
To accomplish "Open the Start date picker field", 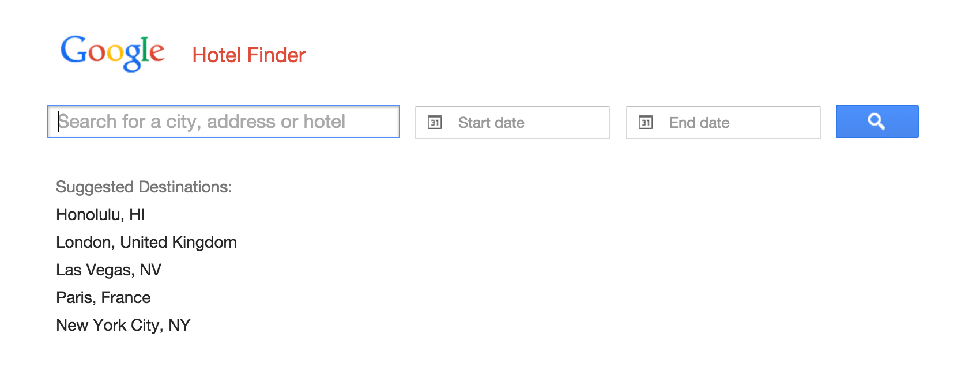I will [512, 122].
